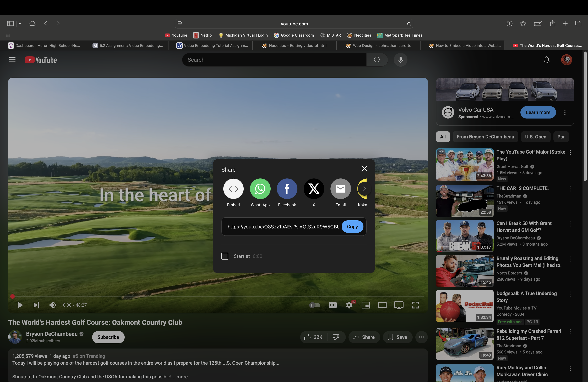Search with your voice microphone
Image resolution: width=588 pixels, height=382 pixels.
[400, 60]
